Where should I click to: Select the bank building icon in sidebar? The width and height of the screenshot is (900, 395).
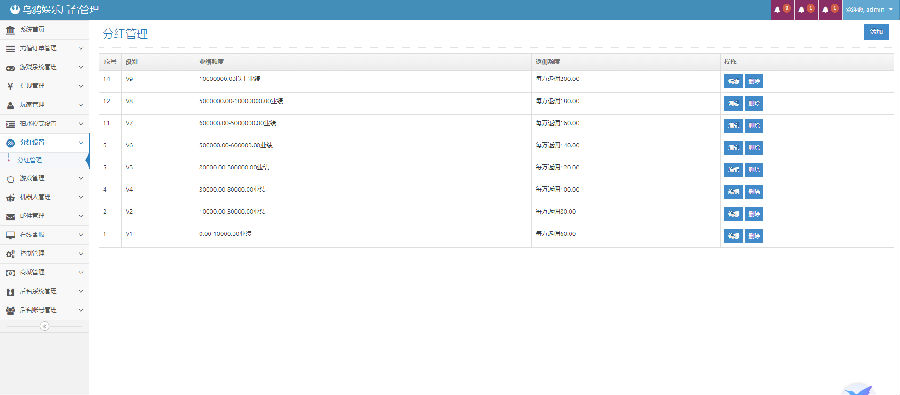pyautogui.click(x=10, y=29)
